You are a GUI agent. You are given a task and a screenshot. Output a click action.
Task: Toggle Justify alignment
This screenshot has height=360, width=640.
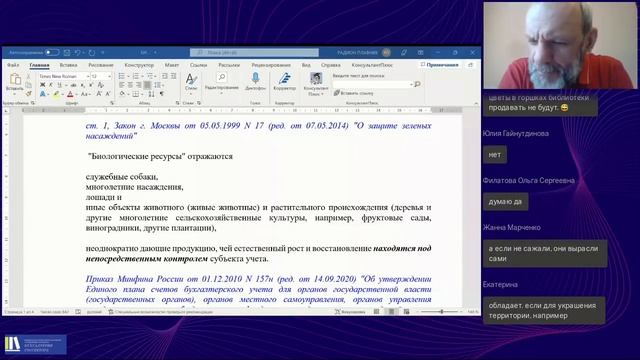(147, 85)
